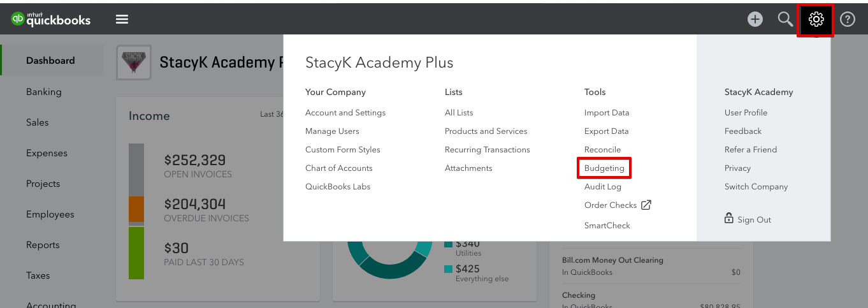Click the search magnifier icon

pyautogui.click(x=785, y=19)
